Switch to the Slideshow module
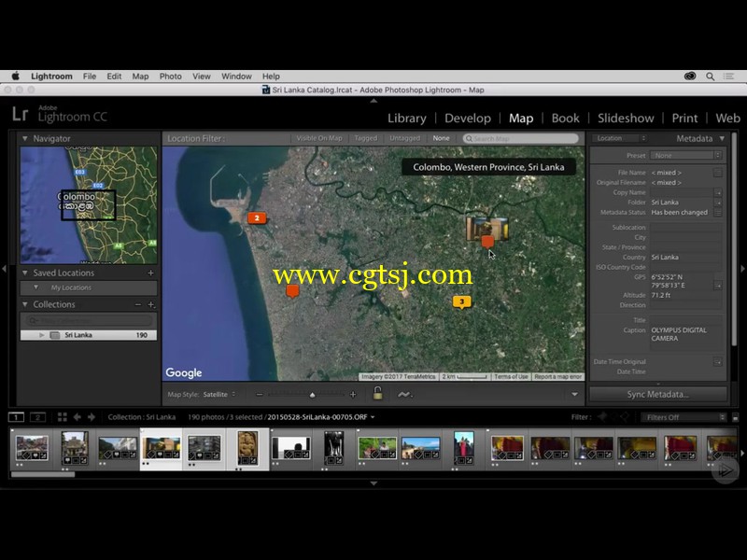The height and width of the screenshot is (560, 747). click(626, 119)
